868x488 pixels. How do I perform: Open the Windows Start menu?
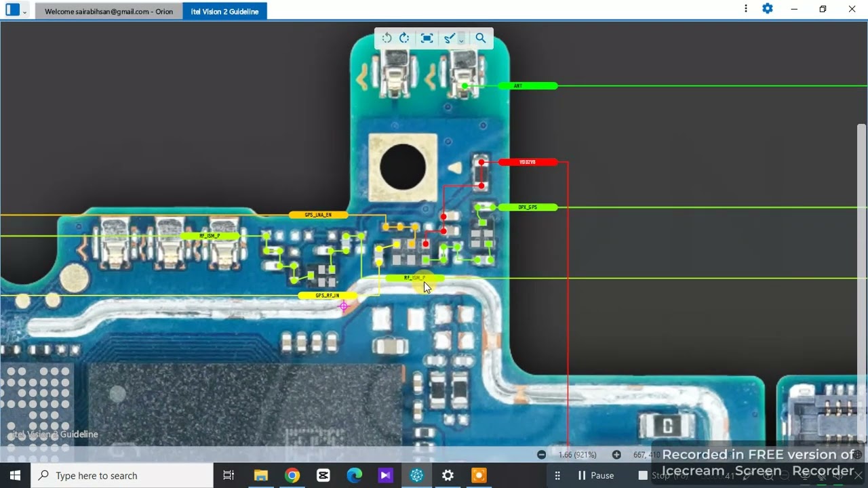15,475
